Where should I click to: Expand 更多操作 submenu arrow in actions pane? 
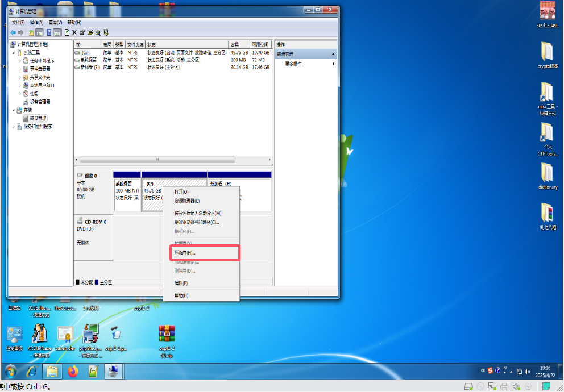[334, 64]
